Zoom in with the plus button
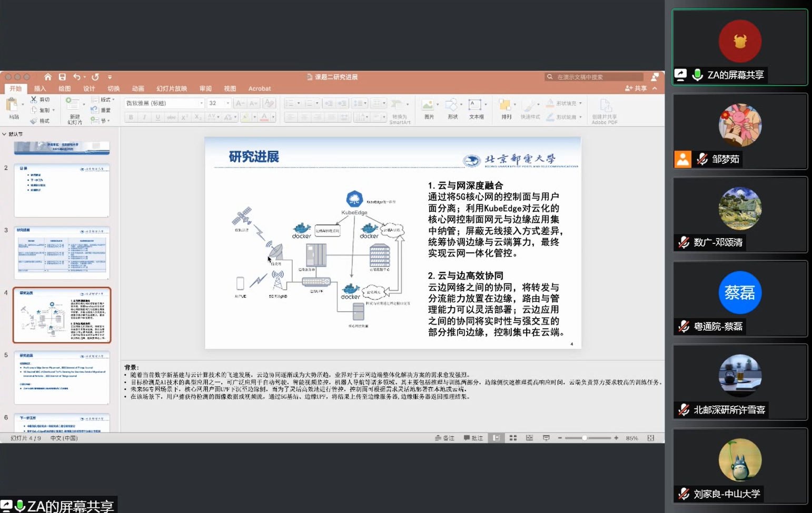Viewport: 812px width, 513px height. pos(616,438)
